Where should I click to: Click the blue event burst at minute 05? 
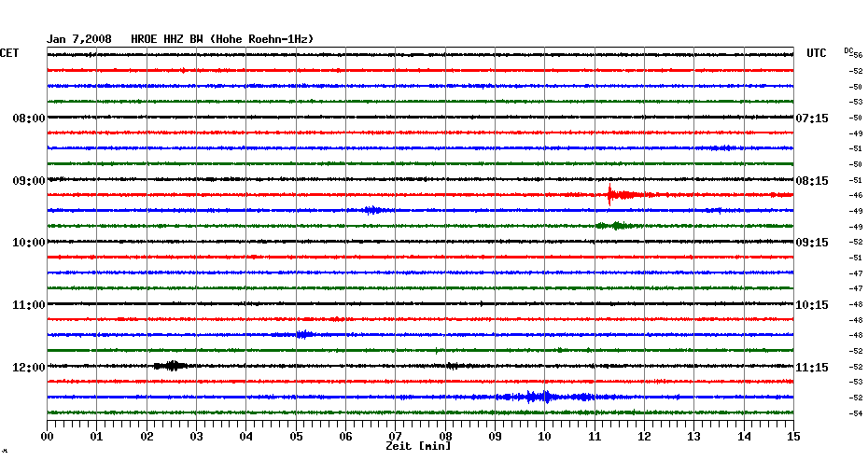(x=304, y=334)
